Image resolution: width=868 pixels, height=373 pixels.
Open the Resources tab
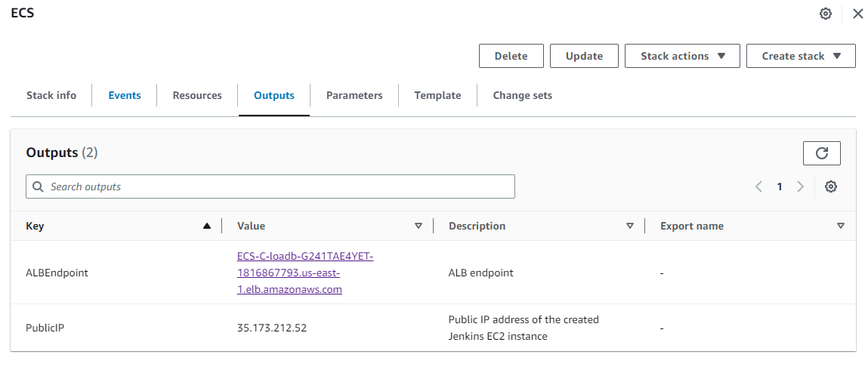pos(197,95)
